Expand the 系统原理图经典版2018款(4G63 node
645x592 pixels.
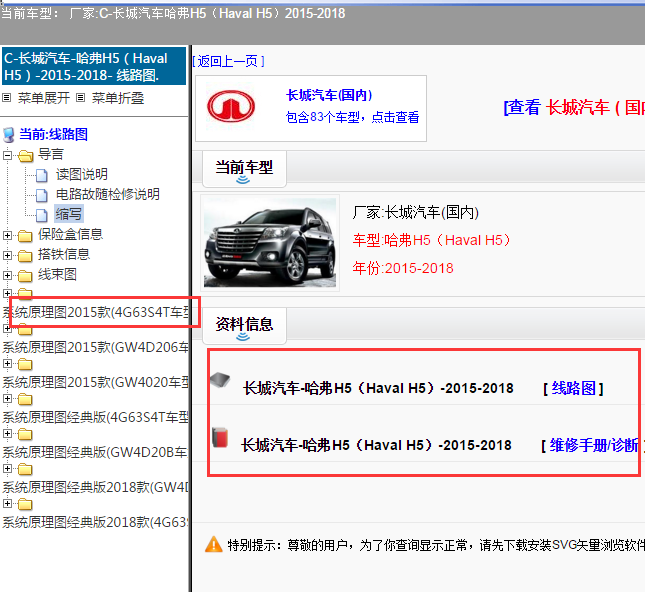click(x=7, y=503)
